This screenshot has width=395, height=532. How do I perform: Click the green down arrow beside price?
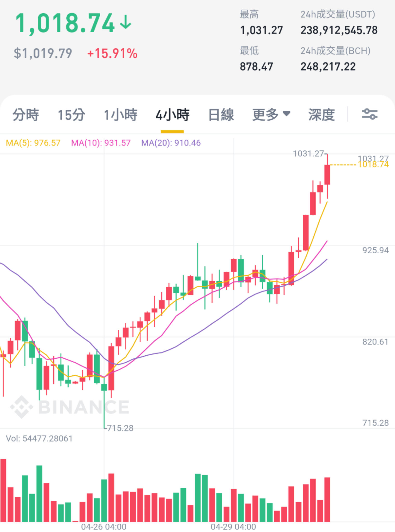point(126,22)
